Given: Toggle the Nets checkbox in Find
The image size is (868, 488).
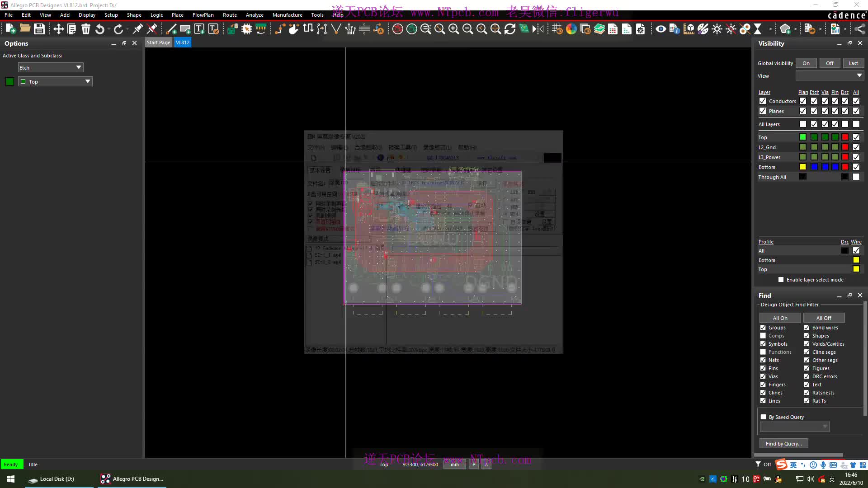Looking at the screenshot, I should [763, 360].
